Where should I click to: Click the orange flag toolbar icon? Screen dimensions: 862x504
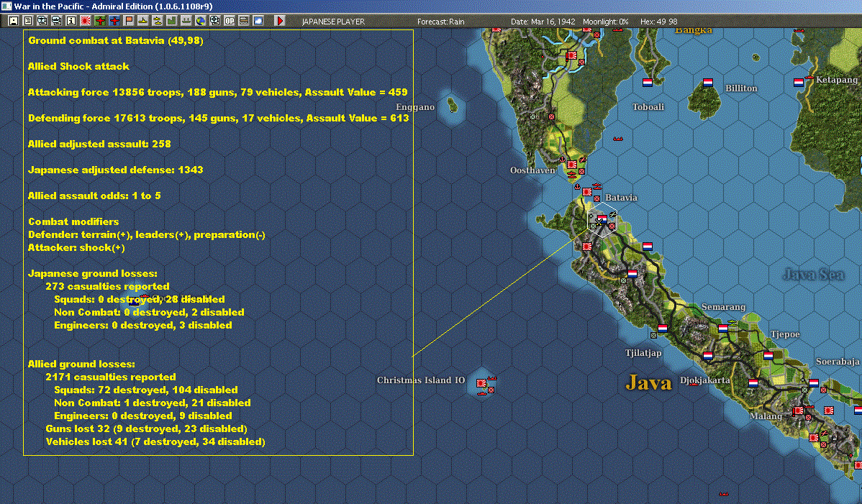[x=129, y=21]
